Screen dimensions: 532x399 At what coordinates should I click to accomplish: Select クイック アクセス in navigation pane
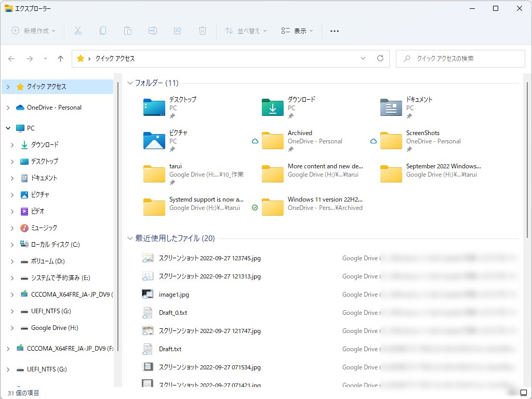(57, 87)
